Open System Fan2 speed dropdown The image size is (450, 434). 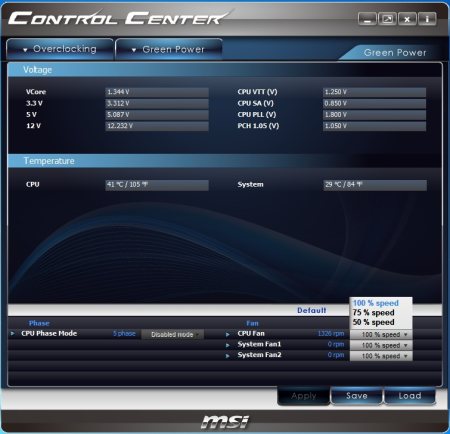[381, 356]
